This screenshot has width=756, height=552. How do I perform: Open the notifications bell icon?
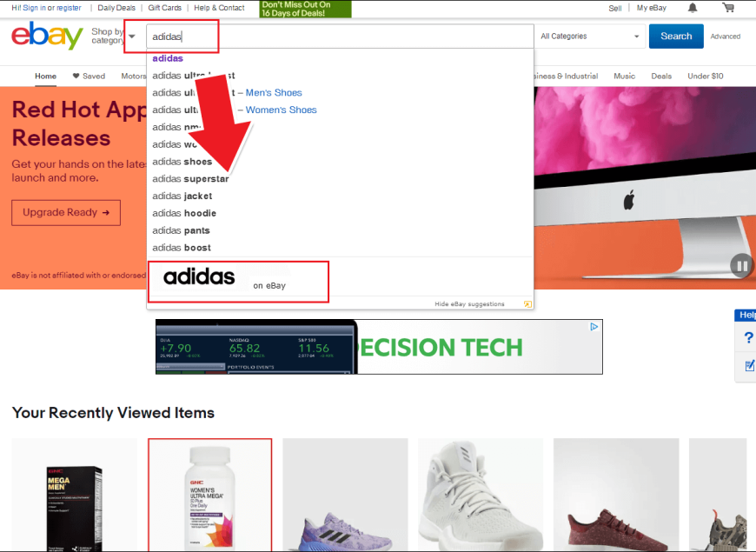coord(693,8)
